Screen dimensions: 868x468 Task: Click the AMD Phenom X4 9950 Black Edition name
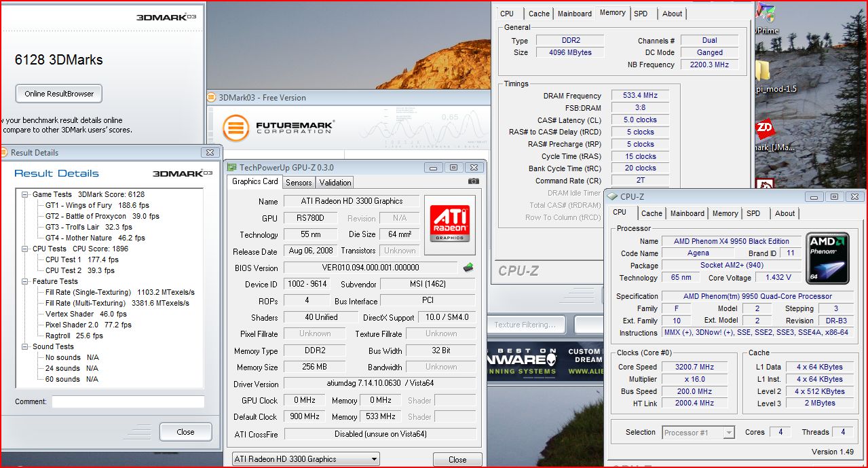coord(732,241)
